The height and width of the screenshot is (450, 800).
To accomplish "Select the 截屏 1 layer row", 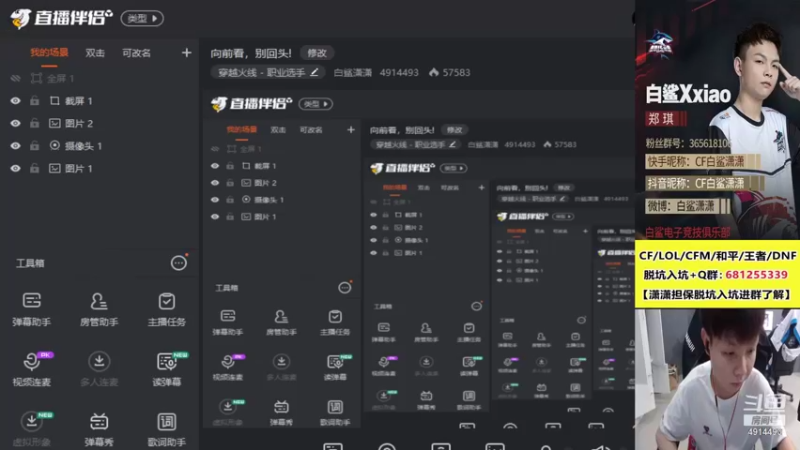I will pyautogui.click(x=99, y=101).
